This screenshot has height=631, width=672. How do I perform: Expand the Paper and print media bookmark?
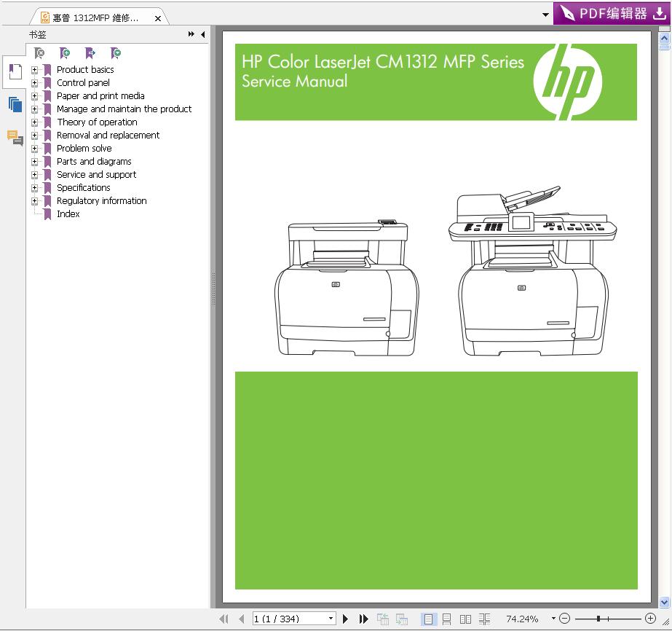click(x=34, y=96)
